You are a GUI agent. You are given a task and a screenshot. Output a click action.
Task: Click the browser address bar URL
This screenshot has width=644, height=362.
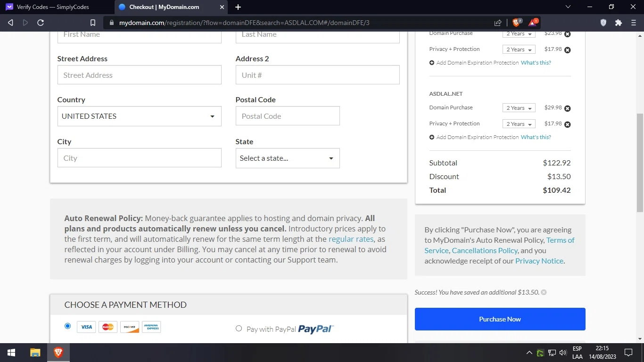244,23
